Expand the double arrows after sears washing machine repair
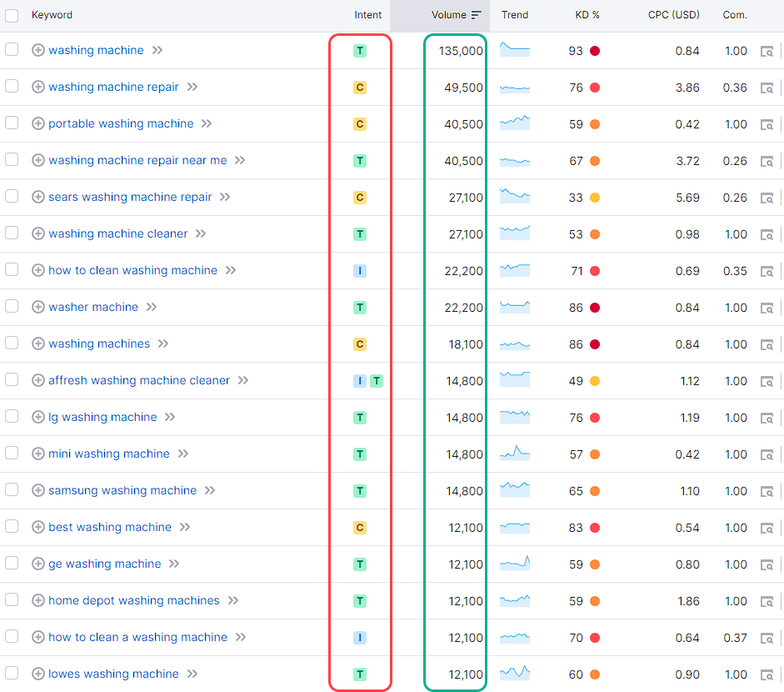784x692 pixels. click(225, 197)
